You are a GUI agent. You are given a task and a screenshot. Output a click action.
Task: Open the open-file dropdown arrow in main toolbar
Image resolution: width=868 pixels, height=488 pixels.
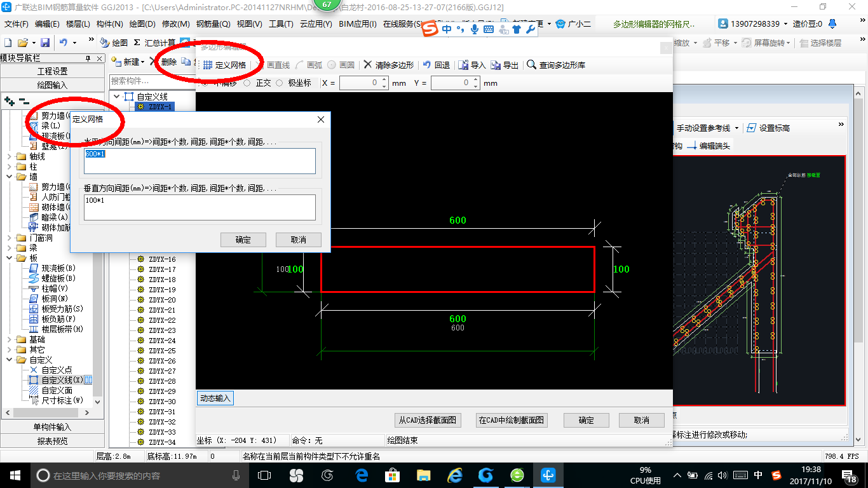(x=32, y=43)
